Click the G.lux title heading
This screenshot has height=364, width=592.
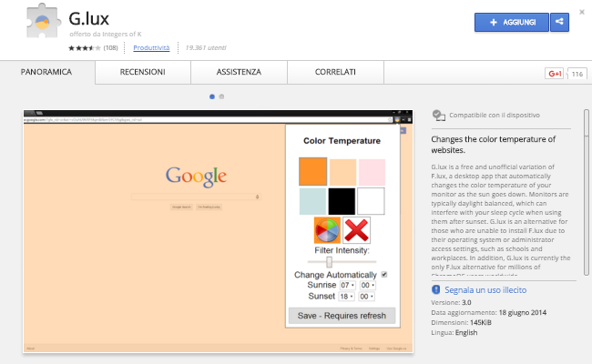click(88, 18)
